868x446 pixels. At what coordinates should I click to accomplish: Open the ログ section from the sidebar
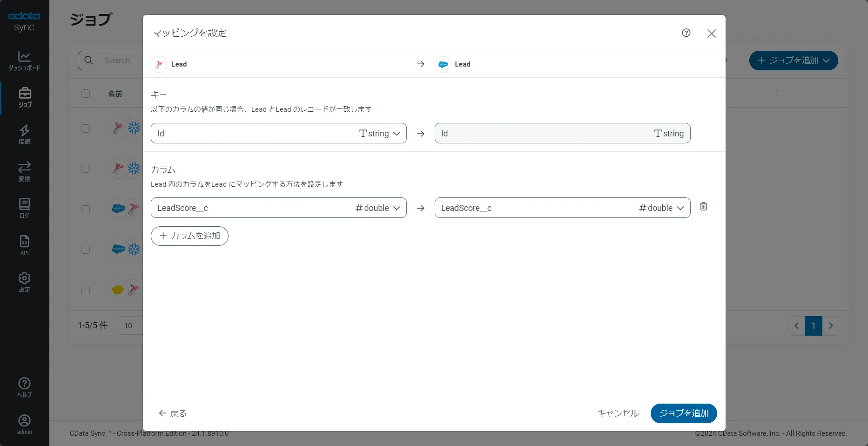pos(24,208)
